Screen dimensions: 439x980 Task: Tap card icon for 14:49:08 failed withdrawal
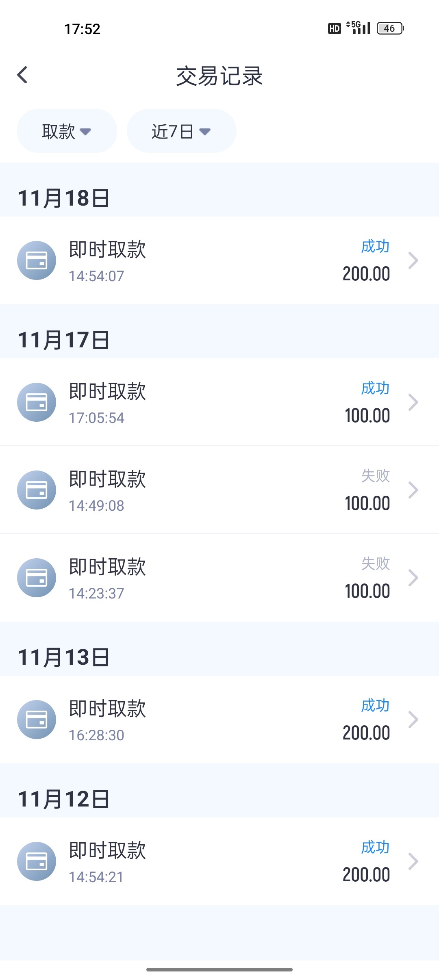(x=37, y=490)
